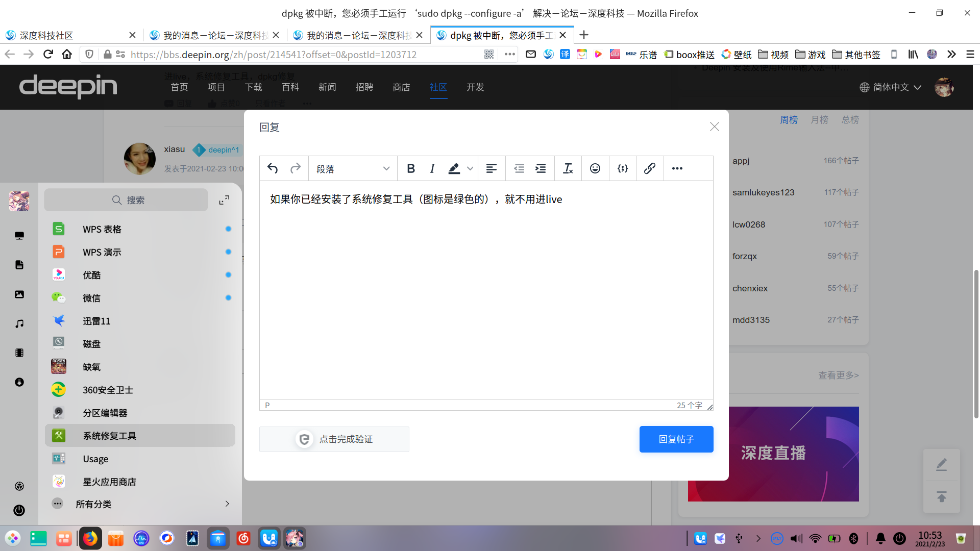Expand launcher to fullscreen mode
980x551 pixels.
click(x=224, y=200)
